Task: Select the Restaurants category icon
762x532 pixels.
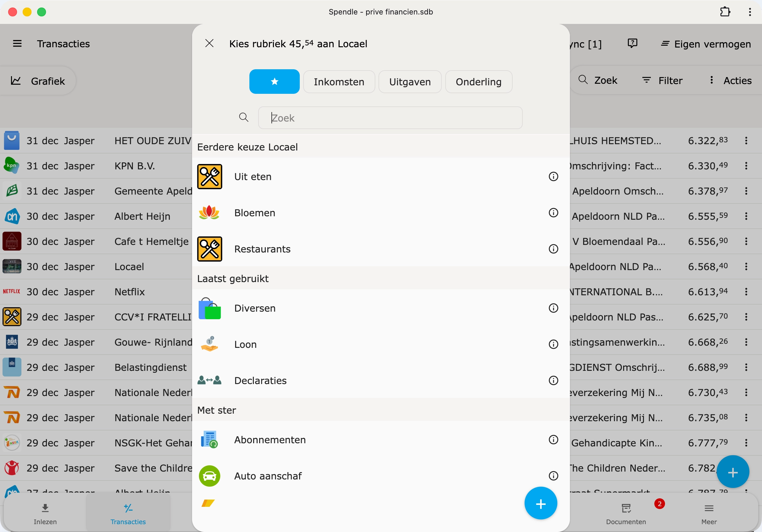Action: coord(210,249)
